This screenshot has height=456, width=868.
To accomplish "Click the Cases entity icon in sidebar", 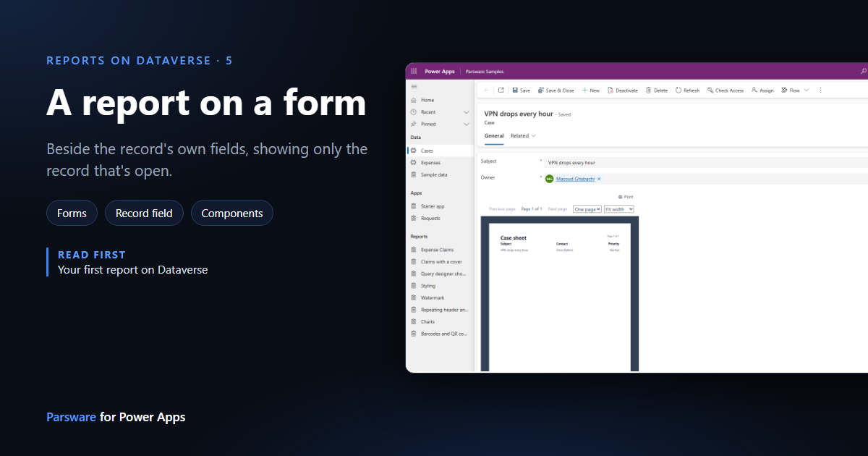I will [414, 151].
